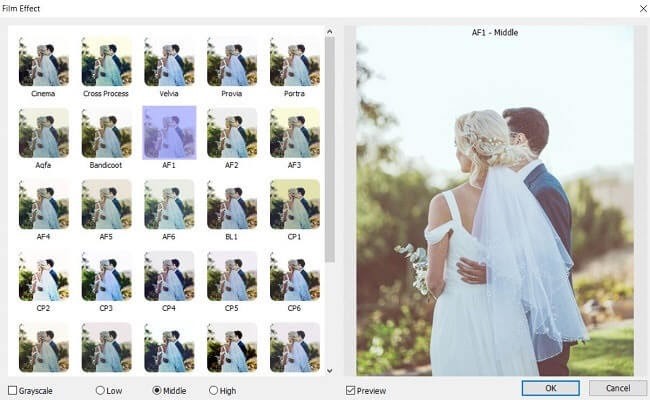Select the CP5 film preset
Image resolution: width=650 pixels, height=400 pixels.
click(x=231, y=276)
